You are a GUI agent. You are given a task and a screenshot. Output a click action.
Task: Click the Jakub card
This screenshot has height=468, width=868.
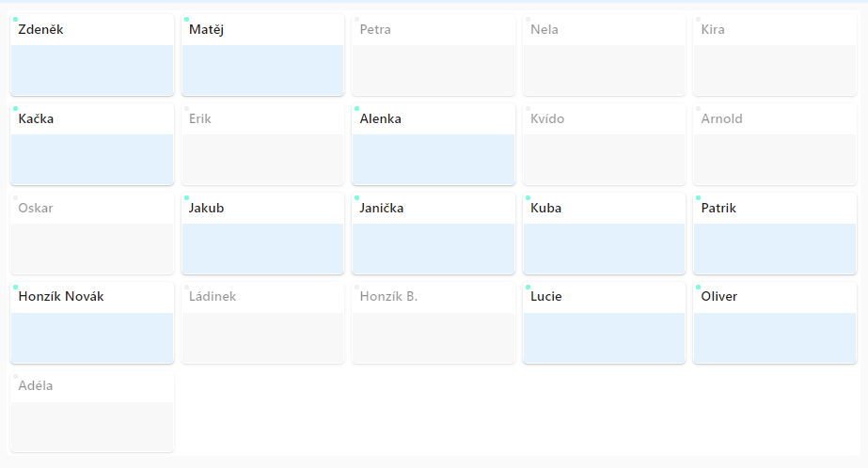[x=262, y=234]
